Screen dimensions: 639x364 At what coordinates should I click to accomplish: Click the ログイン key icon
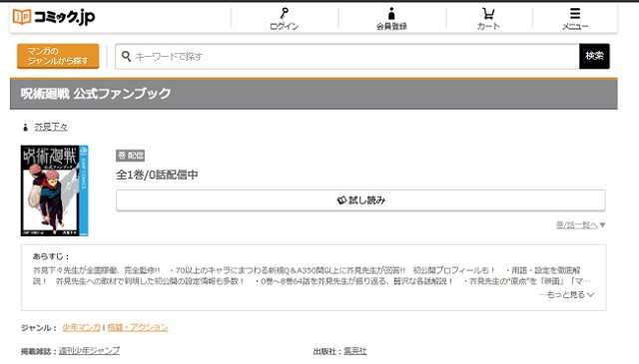284,13
